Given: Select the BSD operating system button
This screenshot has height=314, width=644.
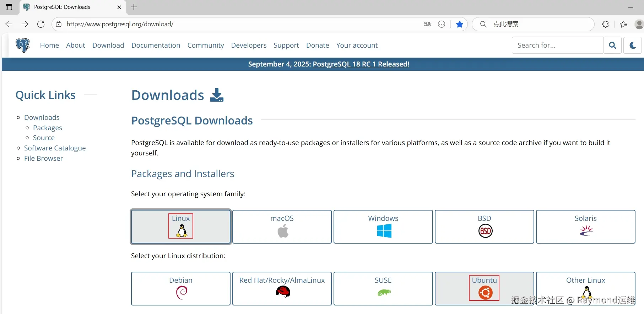Looking at the screenshot, I should tap(485, 227).
